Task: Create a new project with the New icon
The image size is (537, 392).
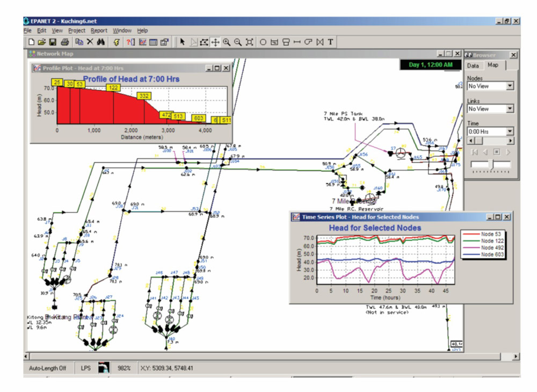Action: 32,42
